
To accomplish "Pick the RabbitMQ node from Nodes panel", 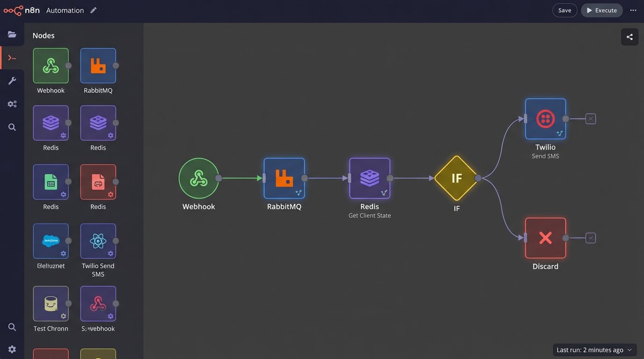I will click(x=98, y=66).
